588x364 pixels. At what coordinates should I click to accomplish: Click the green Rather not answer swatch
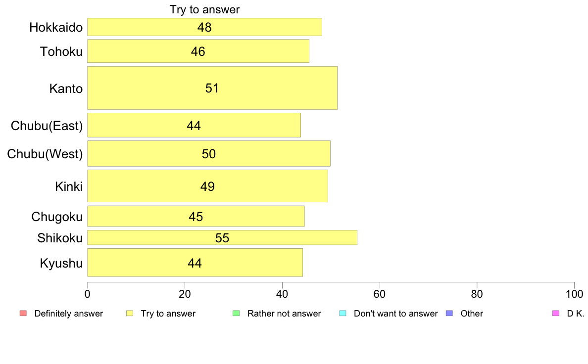pyautogui.click(x=236, y=314)
